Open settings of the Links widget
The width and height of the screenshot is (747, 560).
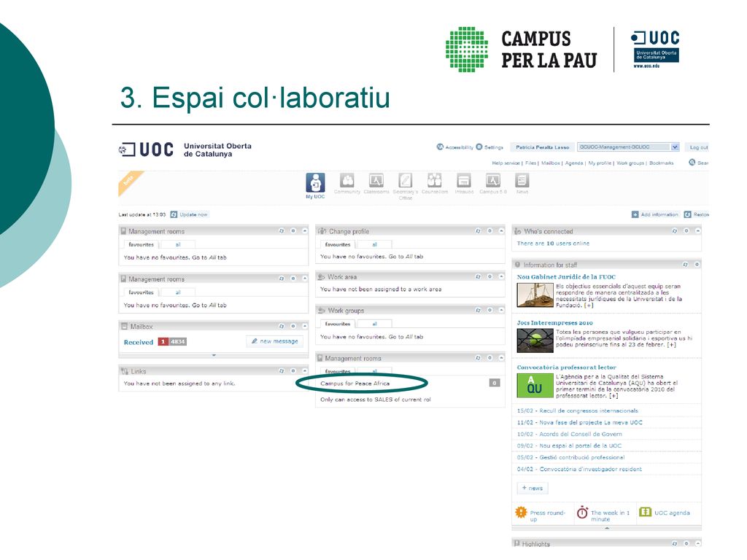click(x=293, y=370)
